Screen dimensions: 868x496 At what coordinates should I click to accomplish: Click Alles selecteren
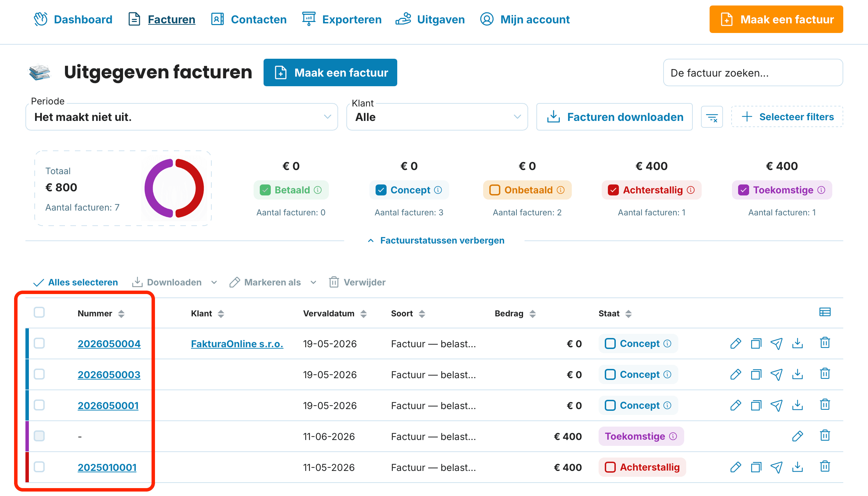pos(76,282)
